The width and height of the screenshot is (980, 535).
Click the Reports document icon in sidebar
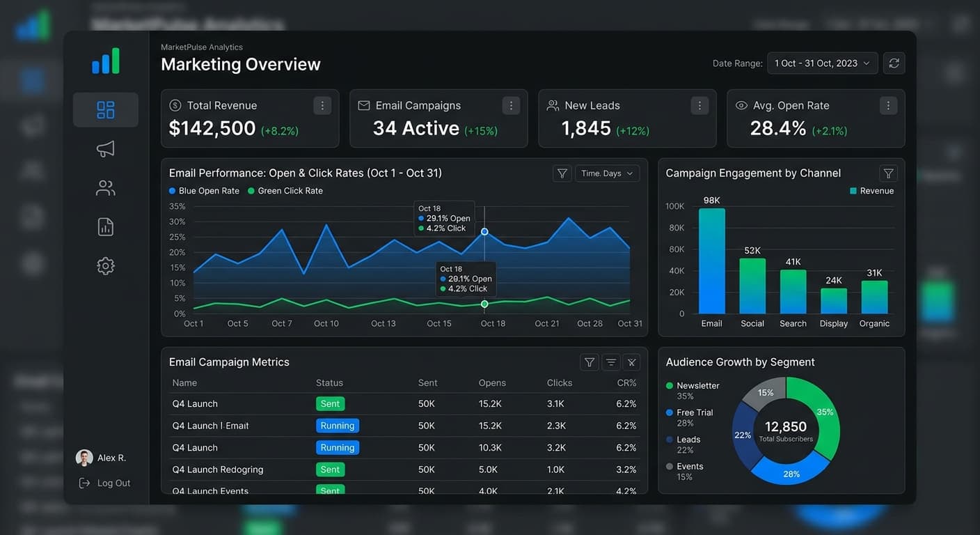coord(106,226)
